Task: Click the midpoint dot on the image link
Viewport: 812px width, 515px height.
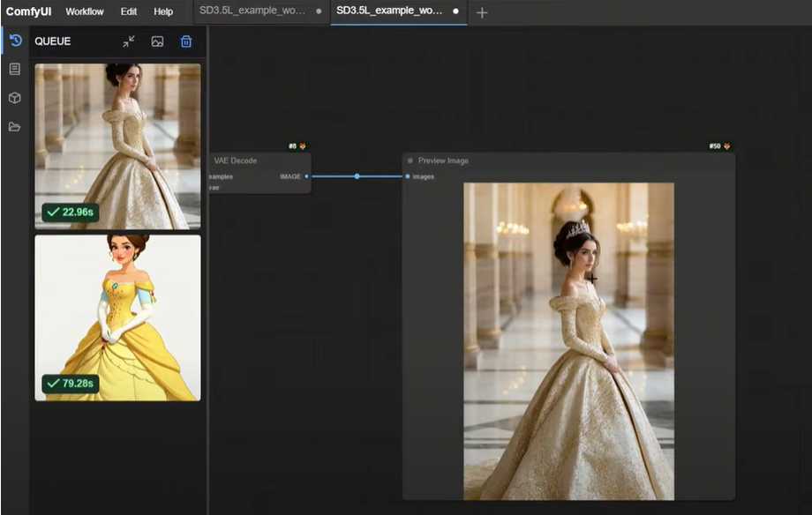Action: pos(357,176)
